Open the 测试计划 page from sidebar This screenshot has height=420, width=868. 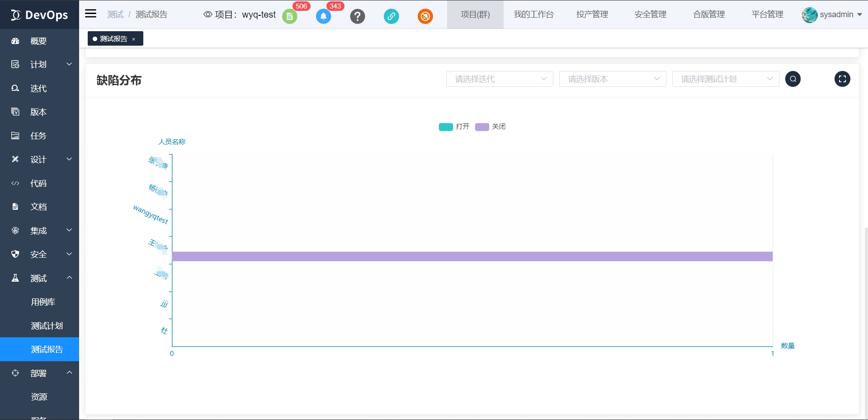tap(47, 326)
